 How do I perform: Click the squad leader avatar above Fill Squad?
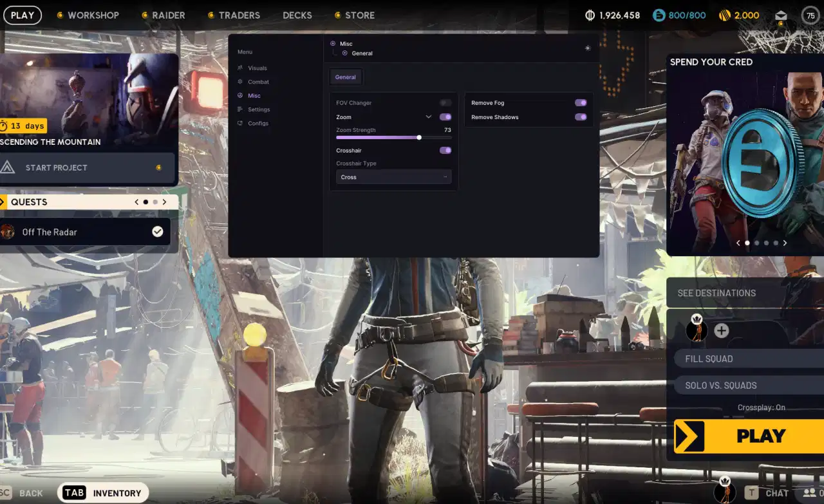click(x=697, y=330)
